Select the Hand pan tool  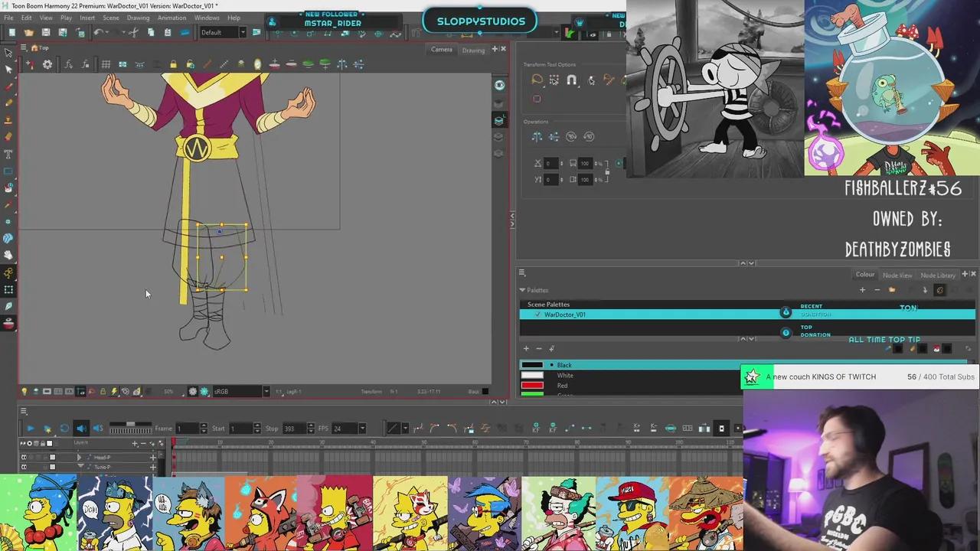click(x=8, y=254)
